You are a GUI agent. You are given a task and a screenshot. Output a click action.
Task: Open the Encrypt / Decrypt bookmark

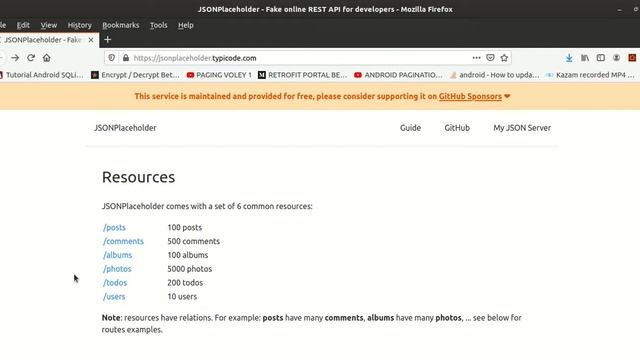click(x=135, y=75)
